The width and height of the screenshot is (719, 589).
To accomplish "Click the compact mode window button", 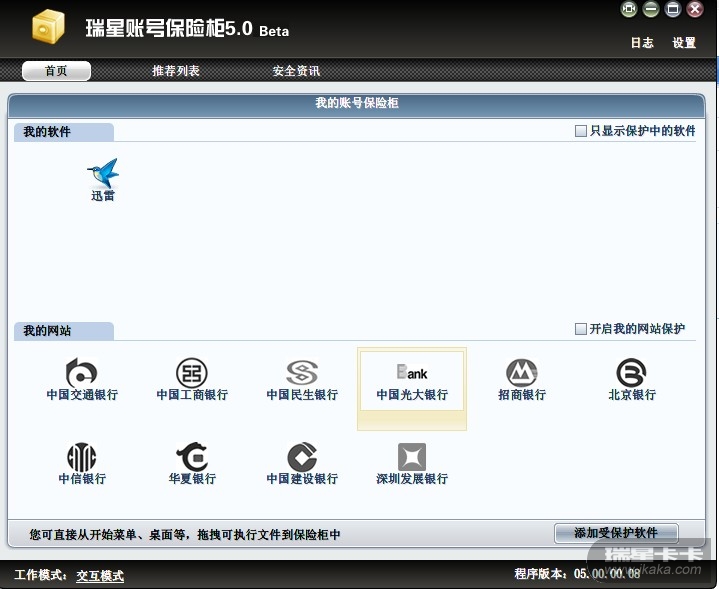I will 629,9.
